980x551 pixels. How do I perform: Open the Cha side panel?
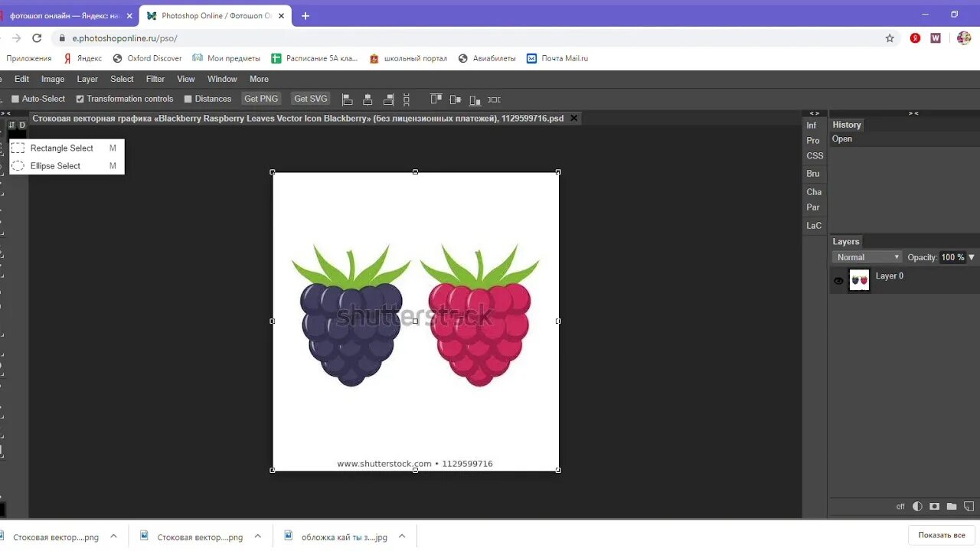[x=814, y=192]
